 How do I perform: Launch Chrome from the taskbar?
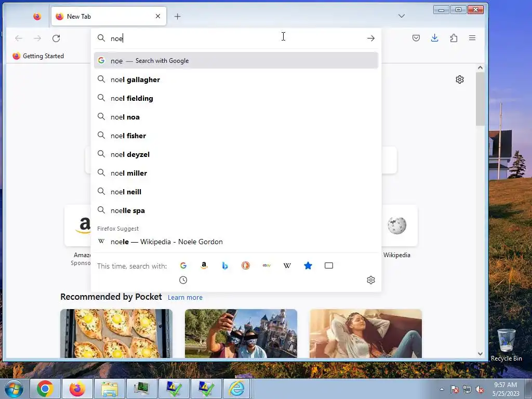(x=45, y=389)
